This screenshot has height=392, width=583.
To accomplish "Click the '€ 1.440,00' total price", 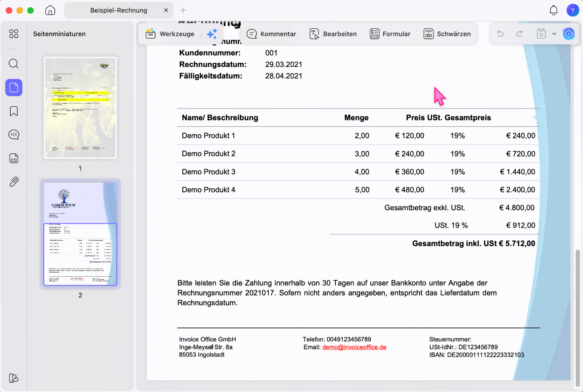I will tap(517, 172).
